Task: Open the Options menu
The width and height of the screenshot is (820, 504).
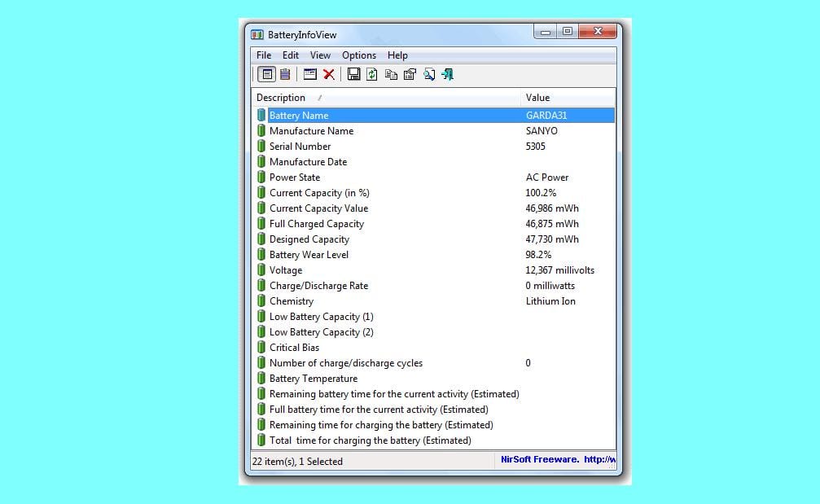Action: [359, 55]
